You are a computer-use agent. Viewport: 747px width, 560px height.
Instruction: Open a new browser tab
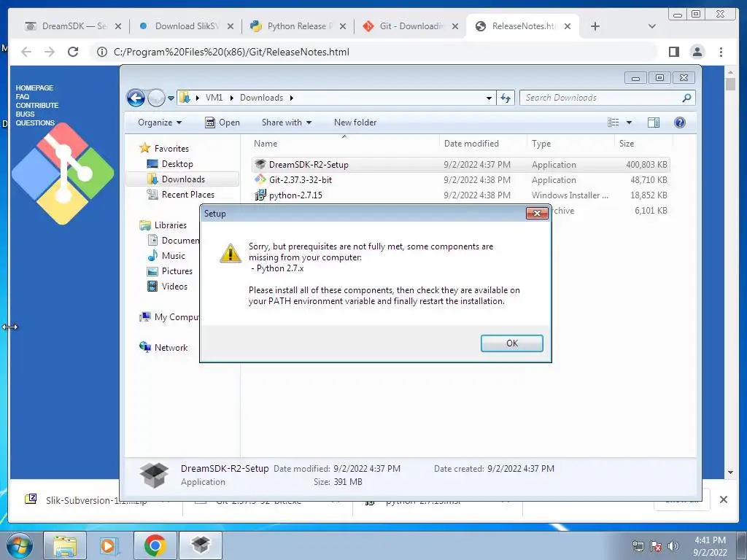(595, 26)
